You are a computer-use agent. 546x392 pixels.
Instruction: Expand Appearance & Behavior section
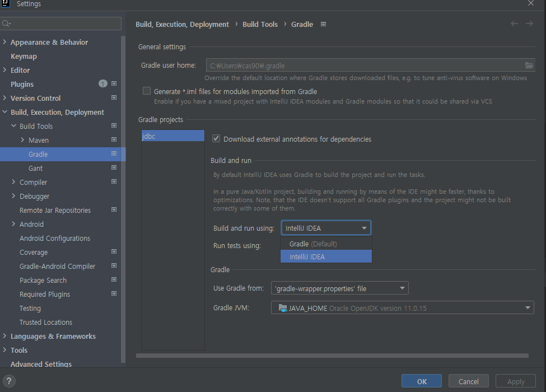4,42
